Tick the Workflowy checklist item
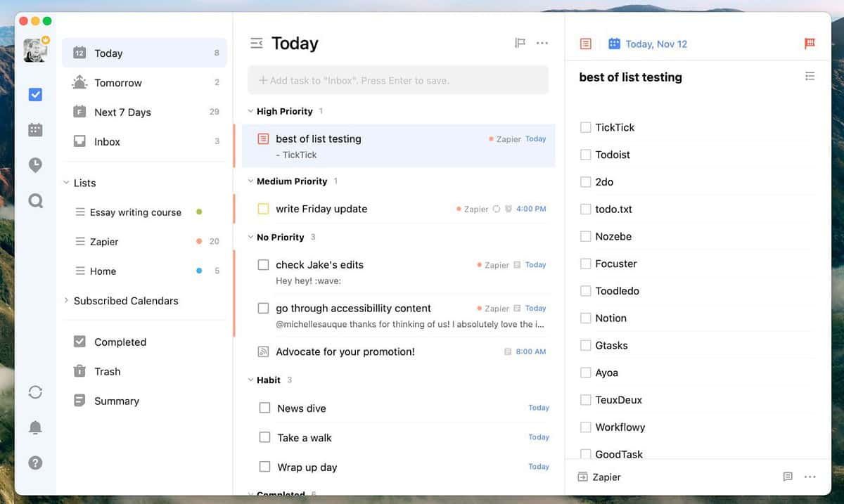 (x=585, y=427)
